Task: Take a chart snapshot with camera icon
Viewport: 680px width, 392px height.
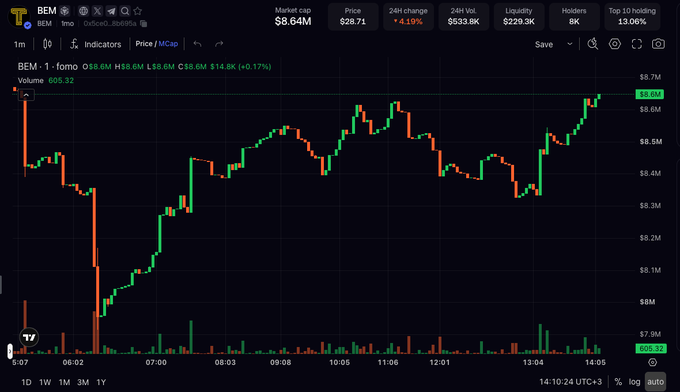Action: [658, 44]
